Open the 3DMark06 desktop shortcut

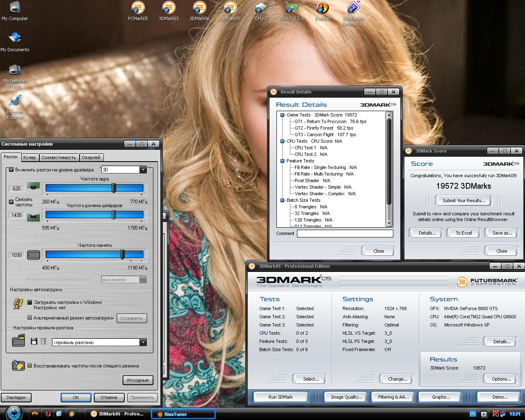click(199, 11)
